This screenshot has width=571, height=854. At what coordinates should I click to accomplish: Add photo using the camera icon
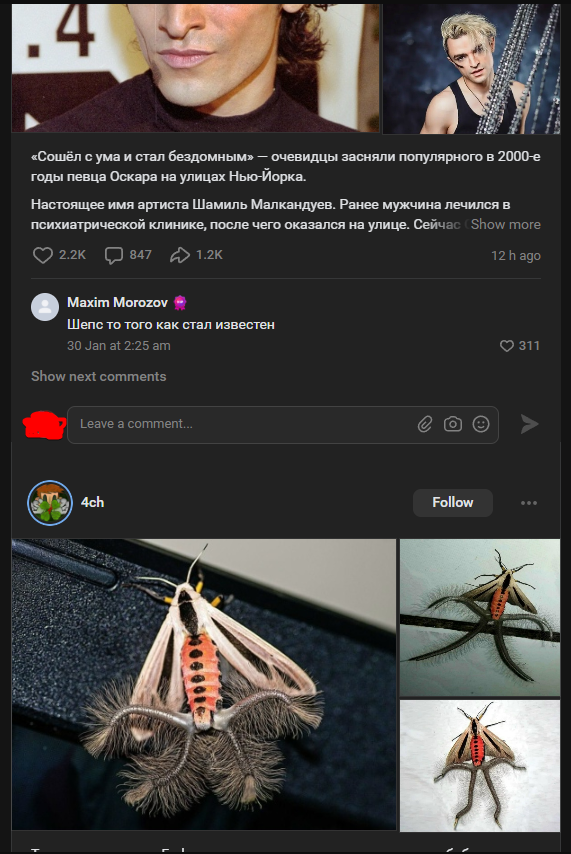tap(453, 424)
